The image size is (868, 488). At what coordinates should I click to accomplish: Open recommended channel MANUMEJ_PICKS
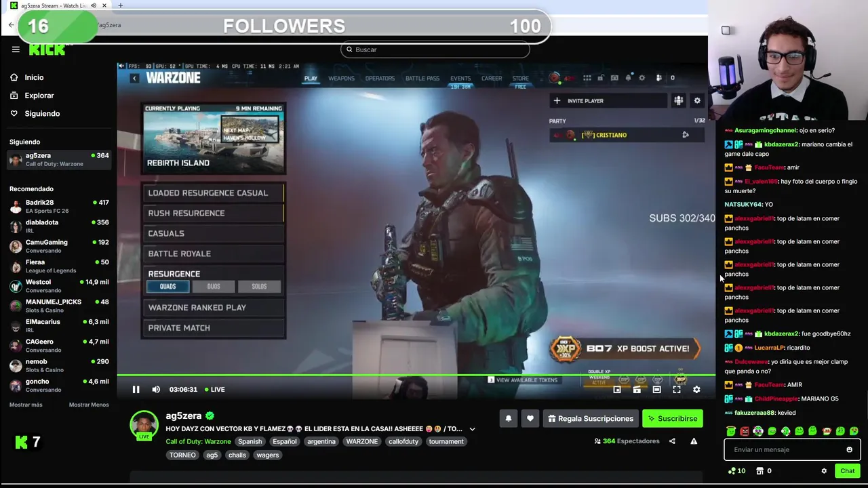pos(60,306)
